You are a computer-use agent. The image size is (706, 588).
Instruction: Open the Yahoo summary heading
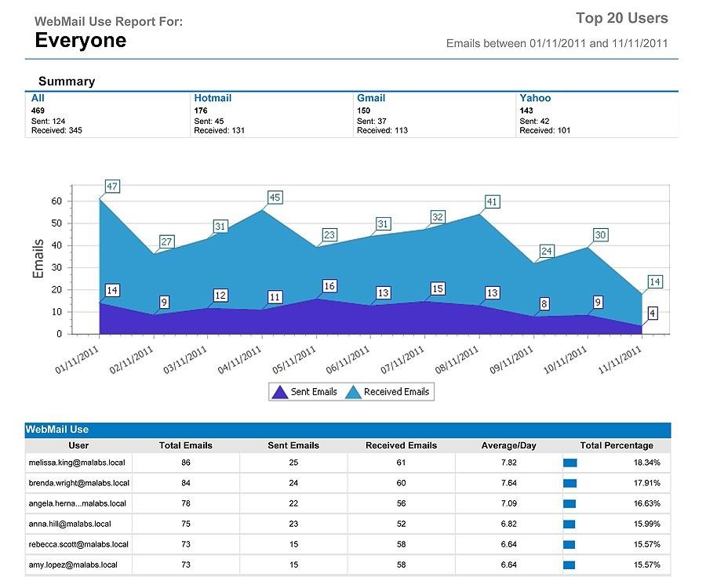535,98
